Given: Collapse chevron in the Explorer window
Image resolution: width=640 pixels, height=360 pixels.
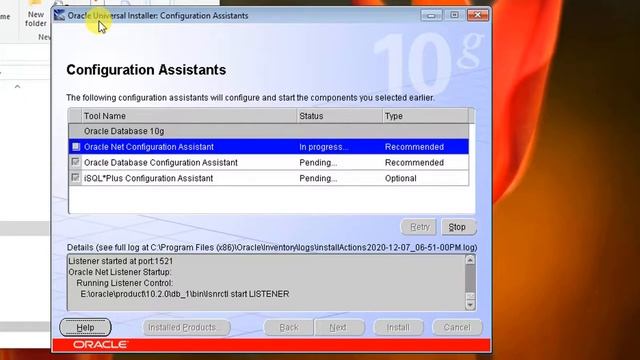Looking at the screenshot, I should click(x=17, y=87).
